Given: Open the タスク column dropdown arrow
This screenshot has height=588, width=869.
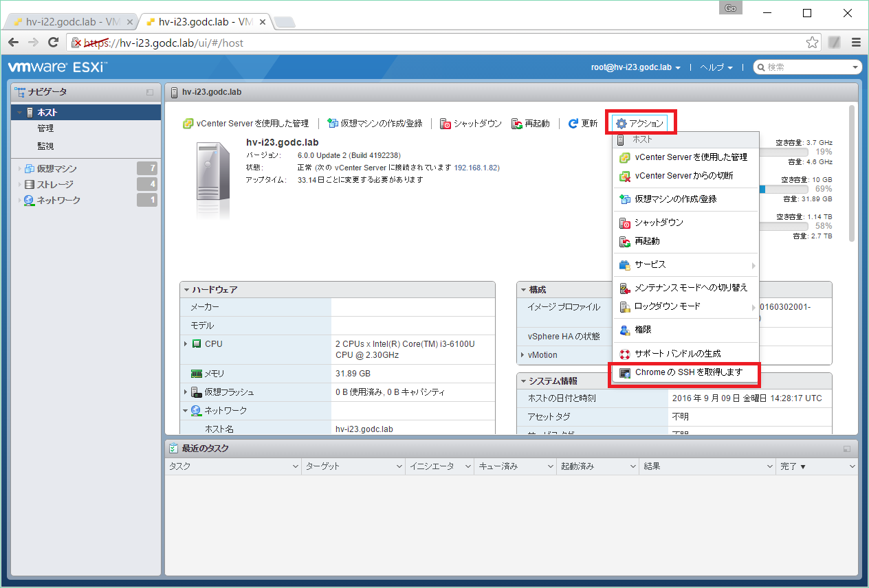Looking at the screenshot, I should [296, 466].
